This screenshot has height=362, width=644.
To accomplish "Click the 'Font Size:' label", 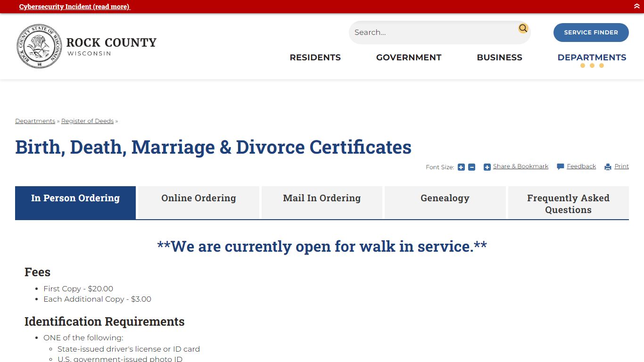I will [x=440, y=167].
